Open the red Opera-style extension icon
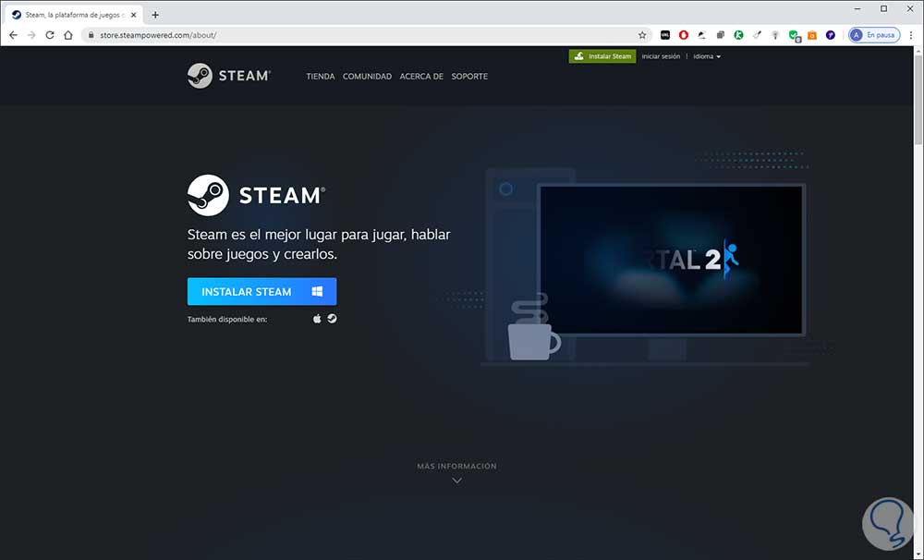924x560 pixels. [x=684, y=35]
